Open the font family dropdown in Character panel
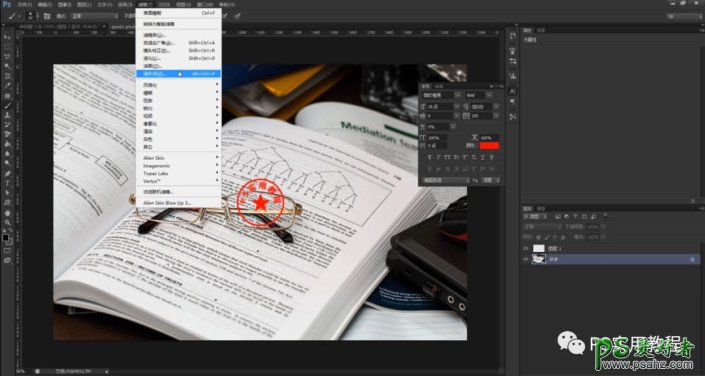The image size is (705, 376). coord(441,95)
